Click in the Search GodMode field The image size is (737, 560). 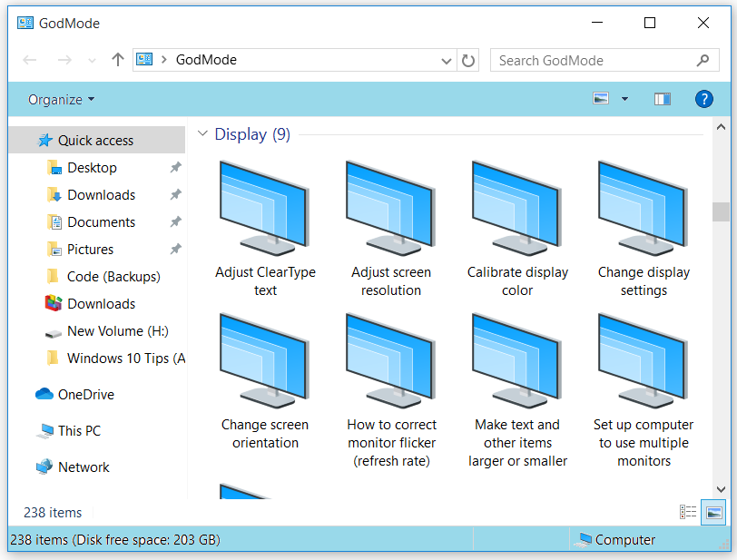coord(604,60)
